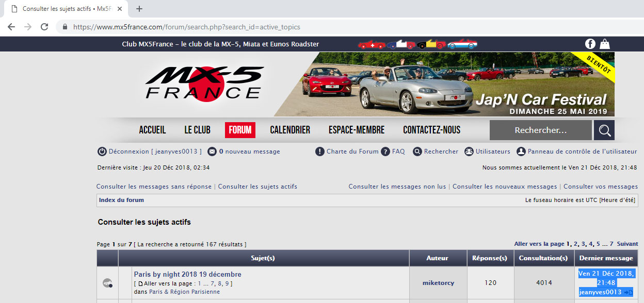644x303 pixels.
Task: Open the CONTACTEZ-NOUS menu item
Action: [x=432, y=130]
